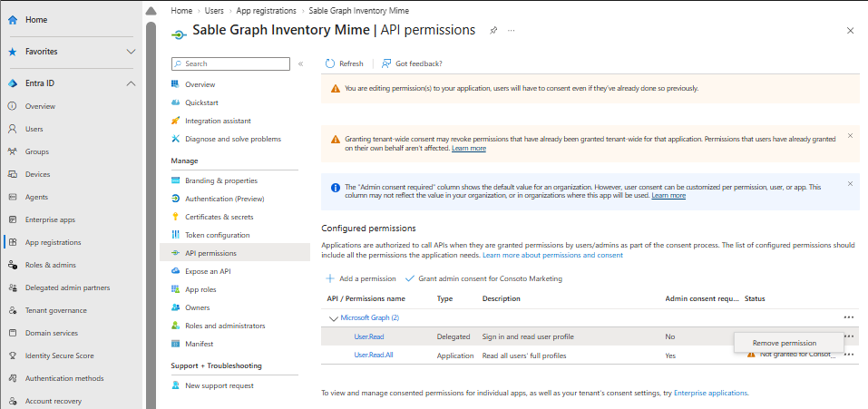Open the more options for User.Read.All row
Image resolution: width=868 pixels, height=409 pixels.
click(849, 355)
